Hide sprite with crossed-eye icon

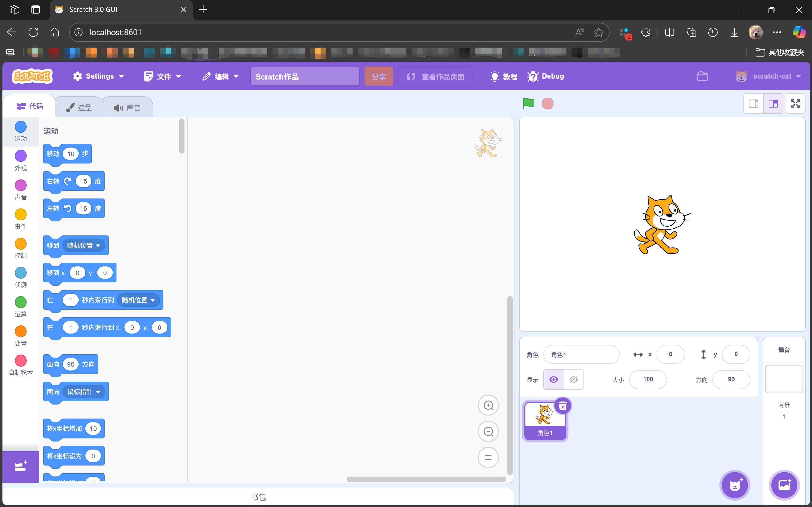(x=574, y=379)
